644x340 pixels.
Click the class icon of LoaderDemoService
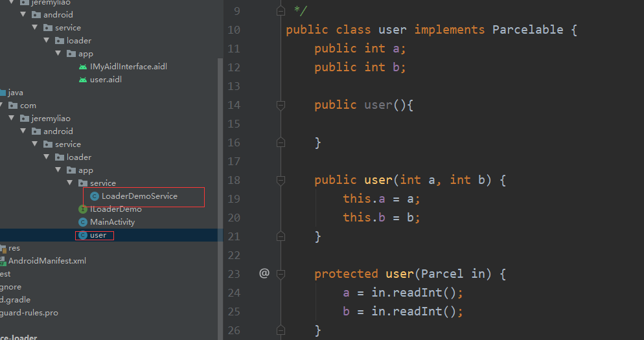click(95, 196)
